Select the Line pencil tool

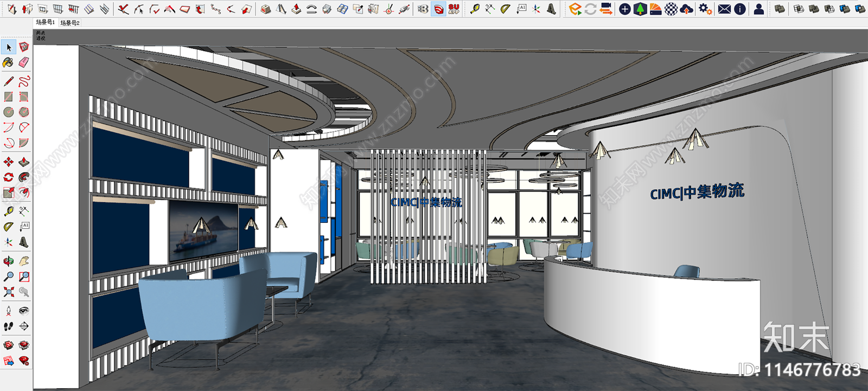point(9,81)
